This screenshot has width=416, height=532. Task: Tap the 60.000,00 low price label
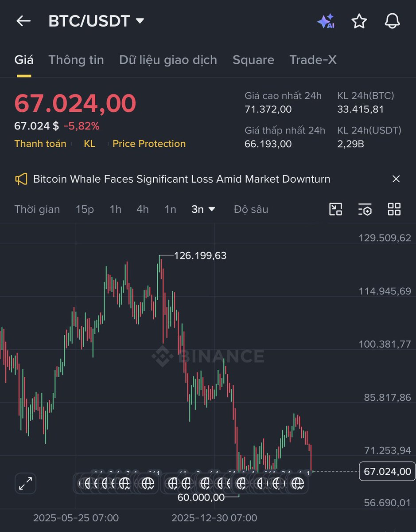tap(201, 498)
